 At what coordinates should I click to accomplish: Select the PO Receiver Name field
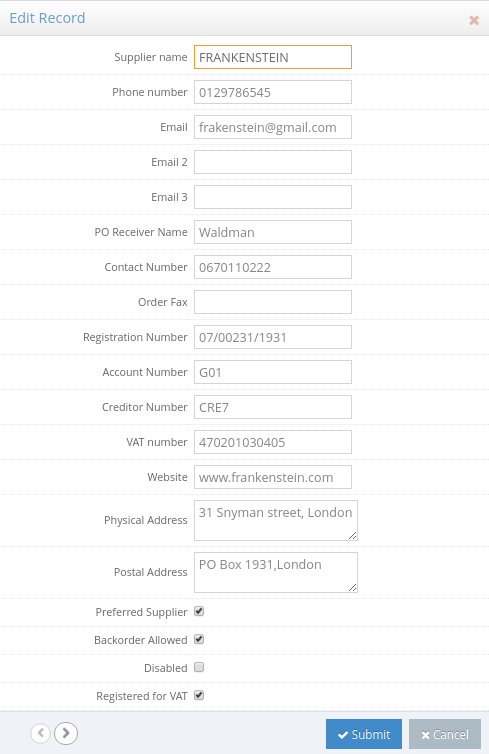(x=273, y=232)
